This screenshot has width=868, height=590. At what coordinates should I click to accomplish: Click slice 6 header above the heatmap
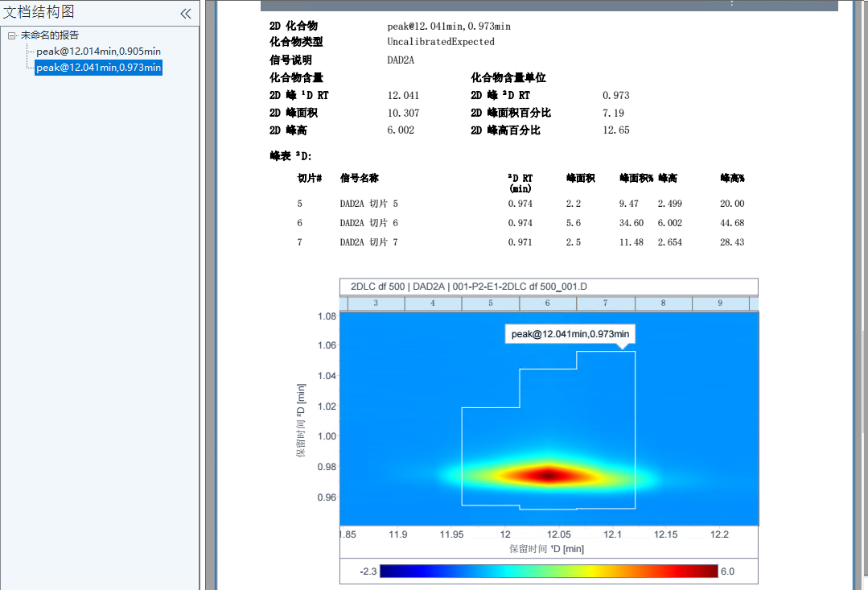pos(548,303)
